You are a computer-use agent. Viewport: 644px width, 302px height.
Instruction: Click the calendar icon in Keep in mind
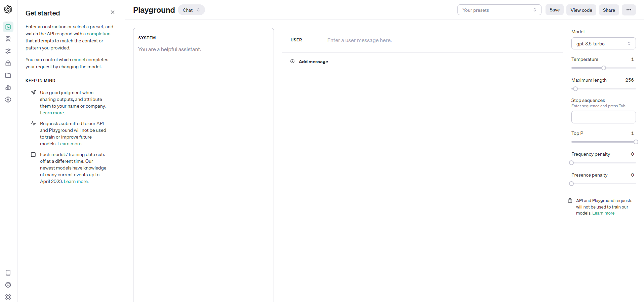(x=33, y=154)
